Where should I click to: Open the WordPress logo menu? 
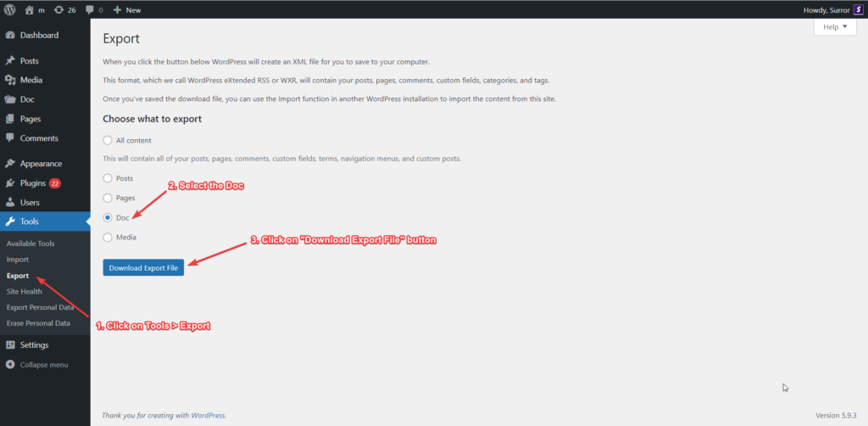[x=9, y=9]
